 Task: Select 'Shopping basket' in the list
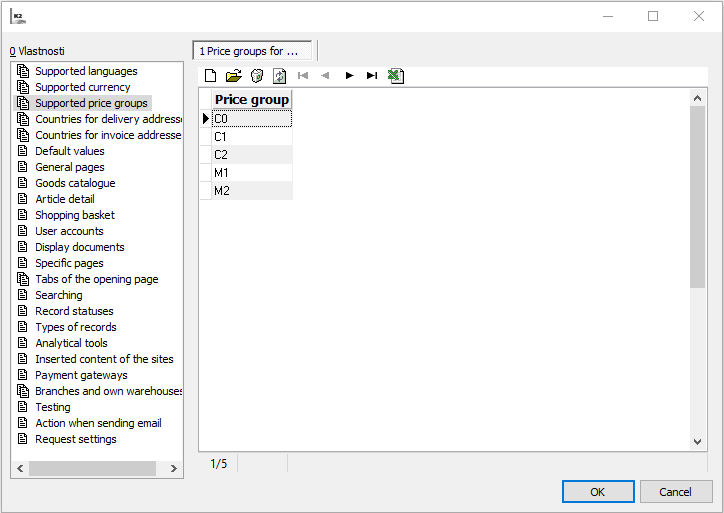pyautogui.click(x=74, y=215)
